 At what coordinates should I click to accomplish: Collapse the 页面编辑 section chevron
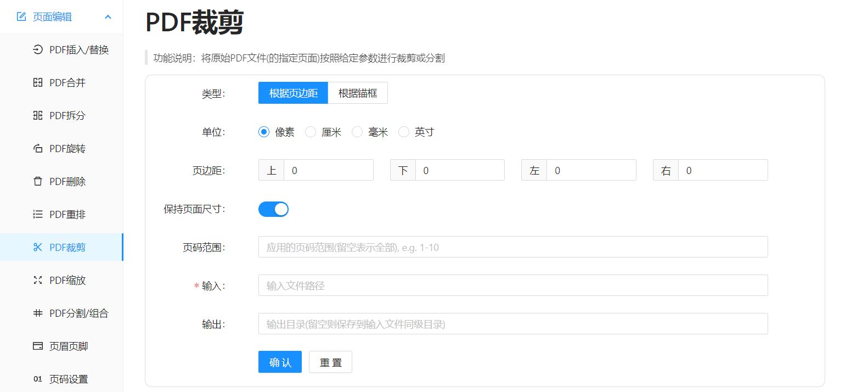(x=108, y=17)
